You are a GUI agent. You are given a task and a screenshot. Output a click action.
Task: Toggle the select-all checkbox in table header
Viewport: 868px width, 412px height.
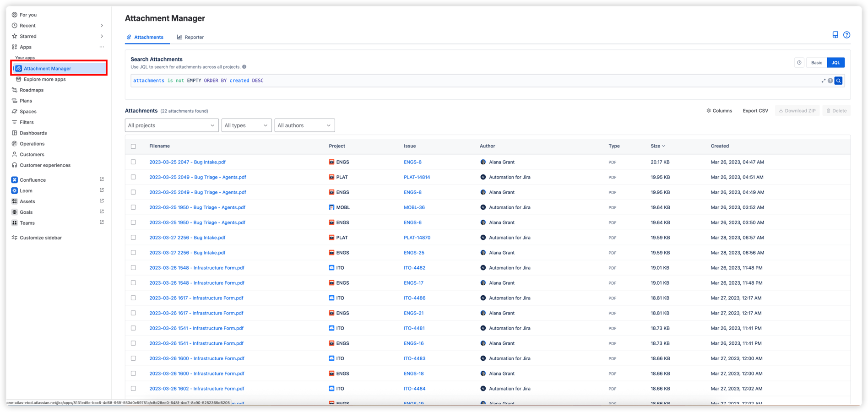[133, 146]
